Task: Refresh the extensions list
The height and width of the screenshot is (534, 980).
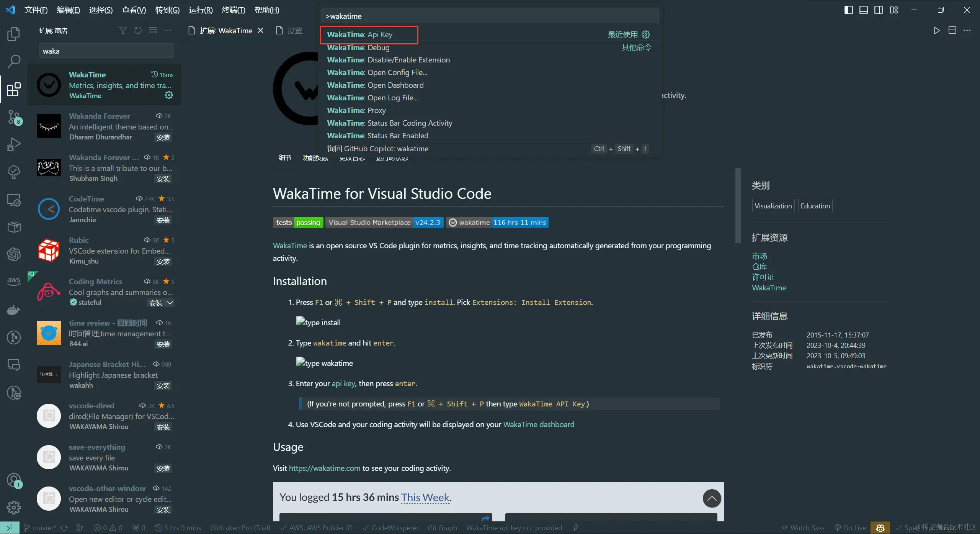Action: click(x=138, y=30)
